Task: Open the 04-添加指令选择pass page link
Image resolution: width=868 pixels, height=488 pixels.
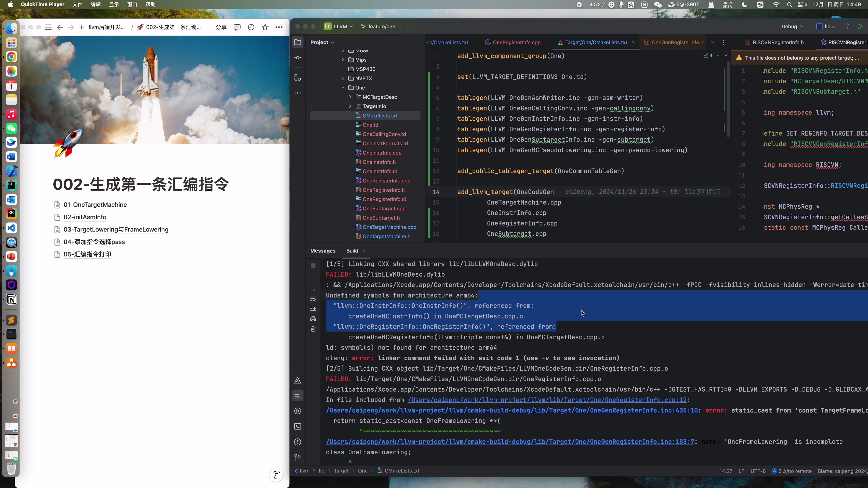Action: (94, 242)
